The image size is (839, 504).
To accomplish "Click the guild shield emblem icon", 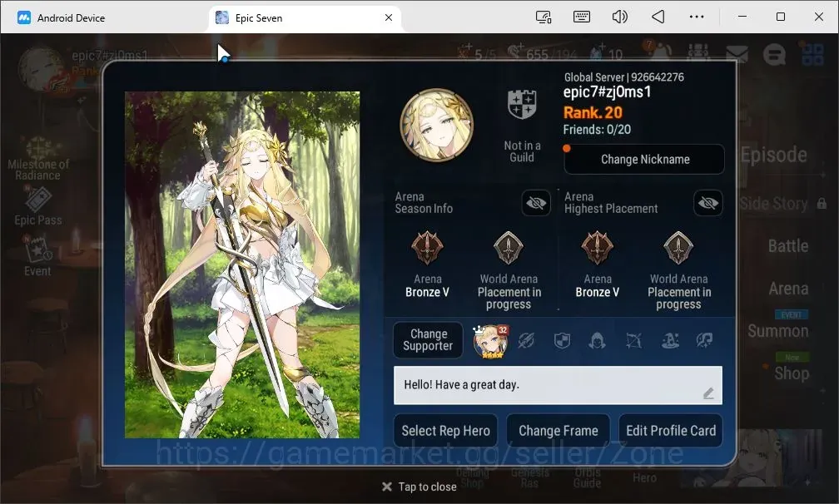I will [x=522, y=104].
